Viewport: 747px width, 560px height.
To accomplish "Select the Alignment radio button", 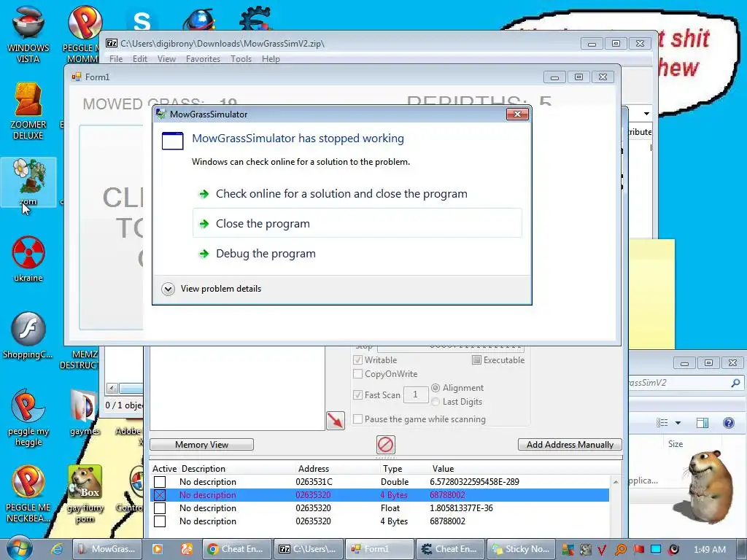I will click(x=436, y=388).
